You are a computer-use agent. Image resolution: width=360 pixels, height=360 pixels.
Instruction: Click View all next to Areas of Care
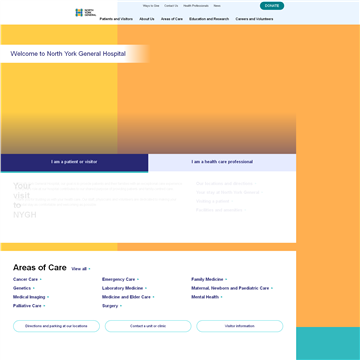pyautogui.click(x=81, y=269)
